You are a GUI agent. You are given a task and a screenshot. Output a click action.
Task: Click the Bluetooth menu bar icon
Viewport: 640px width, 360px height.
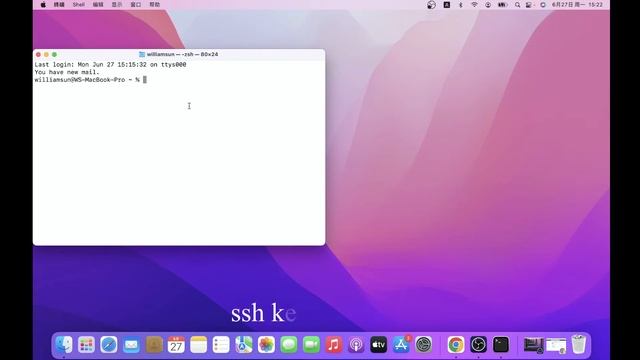tap(461, 4)
